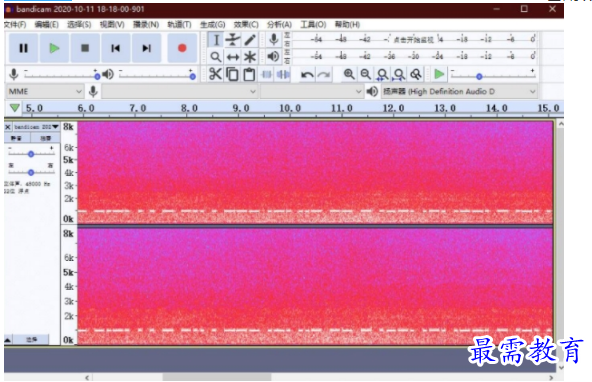The height and width of the screenshot is (382, 592).
Task: Click the horizontal scrollbar thumb
Action: tap(217, 377)
